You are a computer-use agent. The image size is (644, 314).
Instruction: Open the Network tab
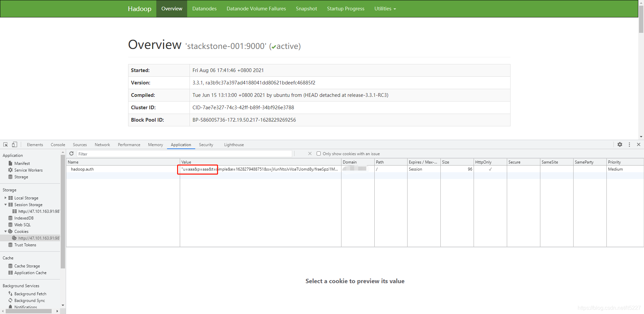[x=102, y=145]
